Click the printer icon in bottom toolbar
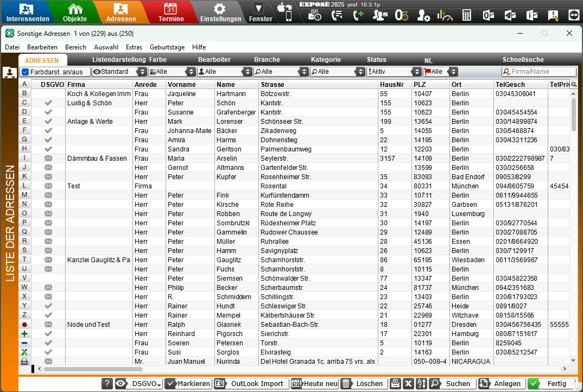Screen dimensions: 583x392 tap(395, 384)
